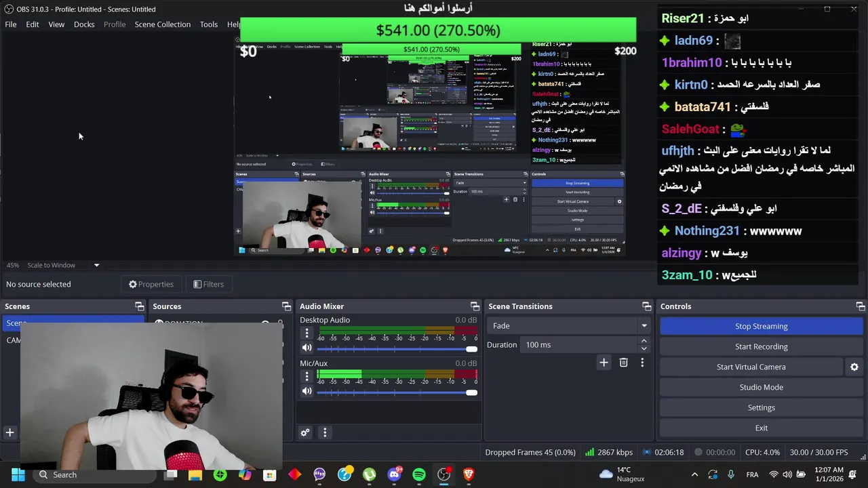The height and width of the screenshot is (488, 868).
Task: Open the Scene Collection menu
Action: pyautogui.click(x=163, y=24)
